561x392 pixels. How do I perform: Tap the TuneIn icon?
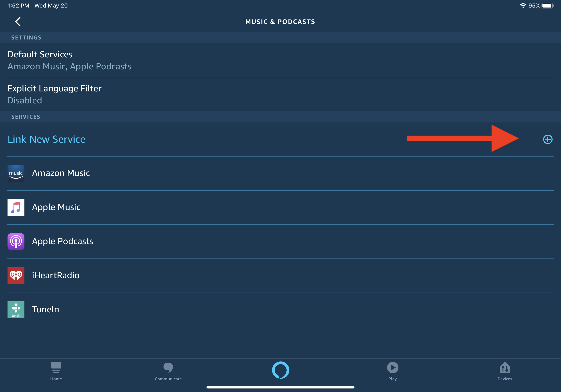click(x=16, y=309)
